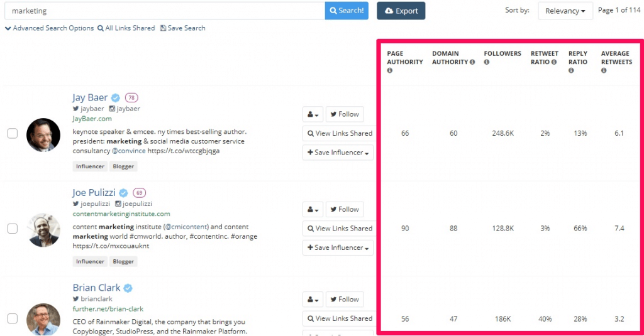644x336 pixels.
Task: Follow Jay Baer on Twitter
Action: click(x=345, y=114)
